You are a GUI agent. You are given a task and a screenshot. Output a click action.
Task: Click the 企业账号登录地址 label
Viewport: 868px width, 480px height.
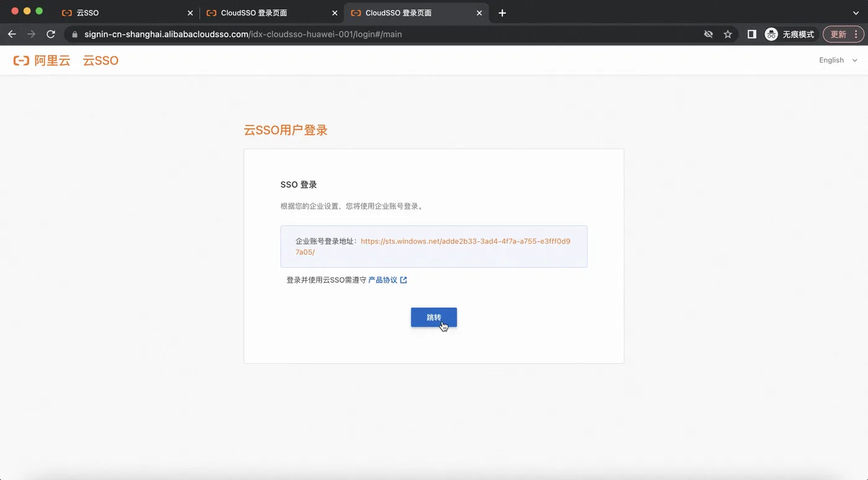tap(327, 241)
